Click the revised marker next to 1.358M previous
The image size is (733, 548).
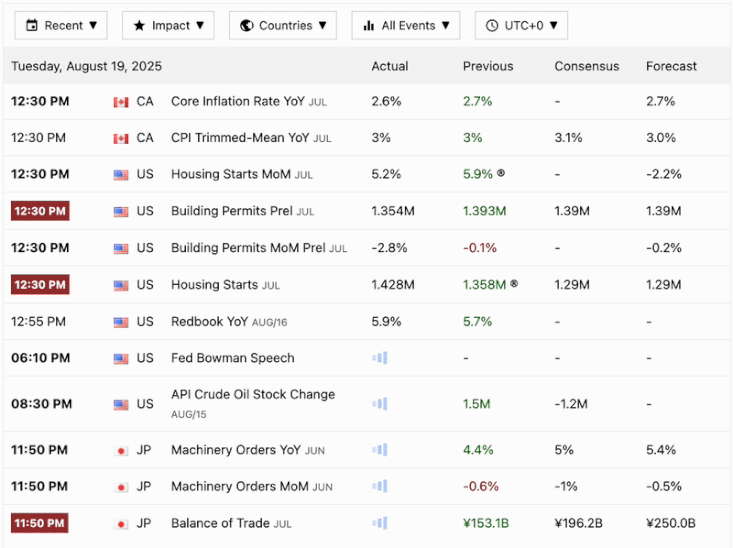click(x=514, y=285)
